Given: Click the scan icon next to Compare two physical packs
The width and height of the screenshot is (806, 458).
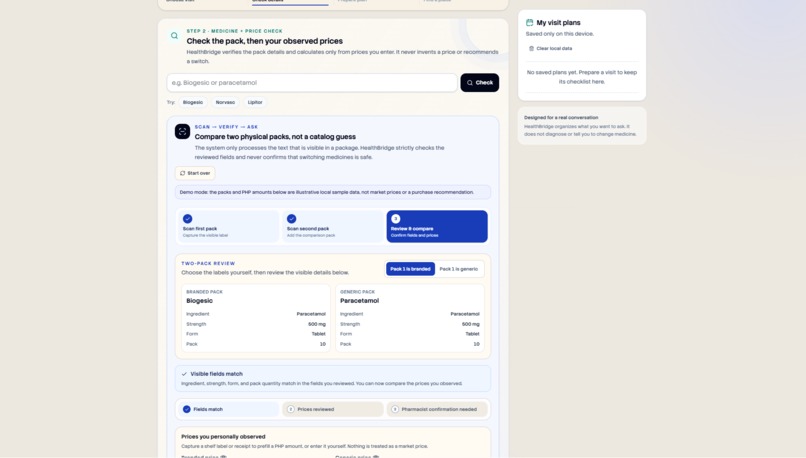Looking at the screenshot, I should [182, 132].
